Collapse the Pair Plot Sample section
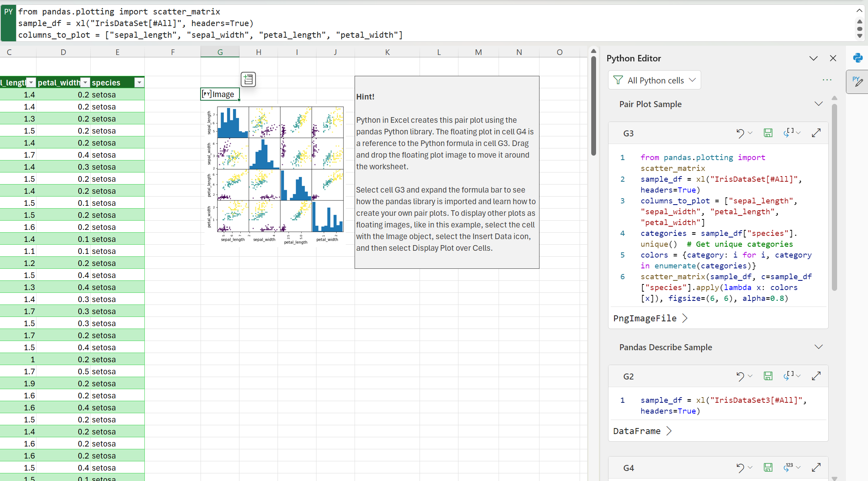Image resolution: width=868 pixels, height=481 pixels. [819, 104]
